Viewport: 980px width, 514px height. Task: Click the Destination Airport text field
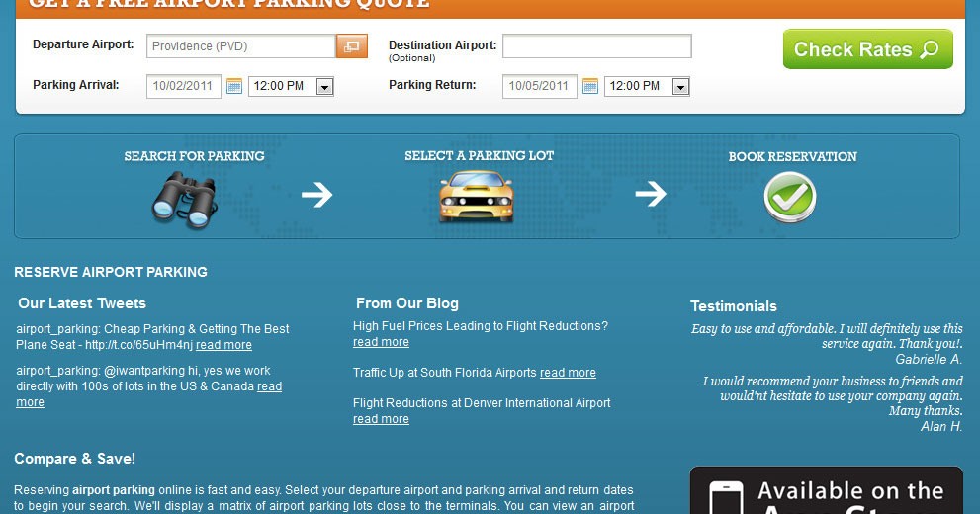pos(596,46)
